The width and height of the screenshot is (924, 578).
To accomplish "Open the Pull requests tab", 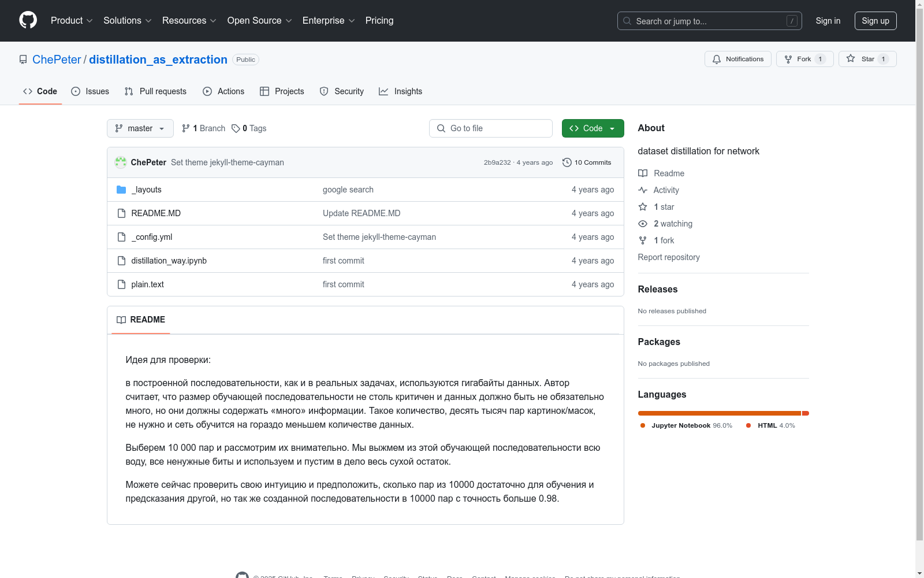I will pos(155,91).
